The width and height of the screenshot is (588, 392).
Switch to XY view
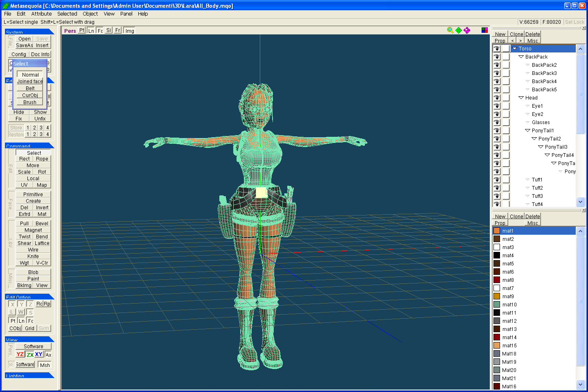(39, 354)
